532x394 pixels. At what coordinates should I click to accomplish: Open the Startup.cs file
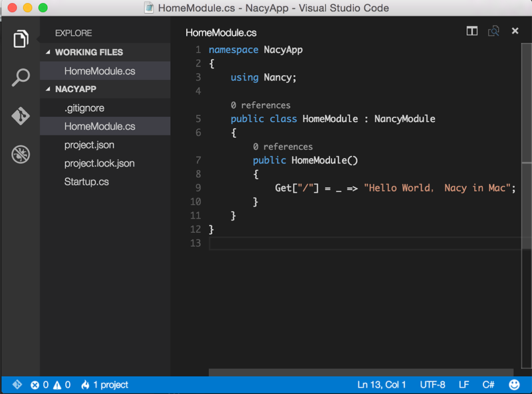105,182
